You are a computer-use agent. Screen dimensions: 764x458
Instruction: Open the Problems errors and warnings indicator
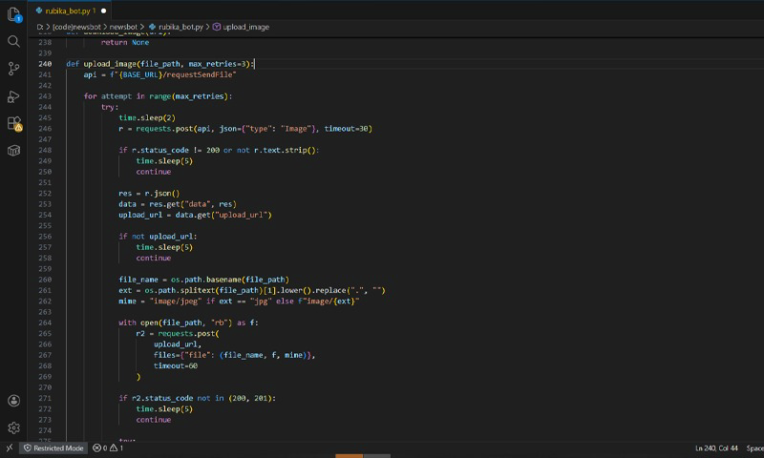(108, 448)
